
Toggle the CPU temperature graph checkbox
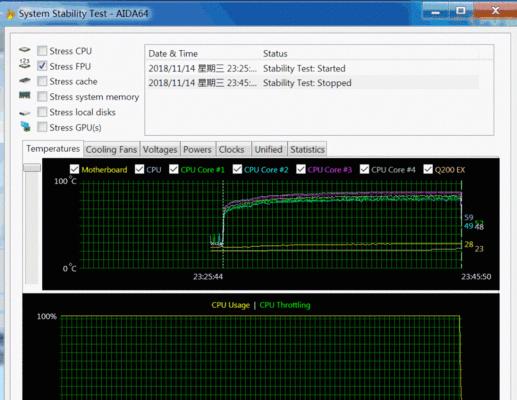(x=139, y=169)
